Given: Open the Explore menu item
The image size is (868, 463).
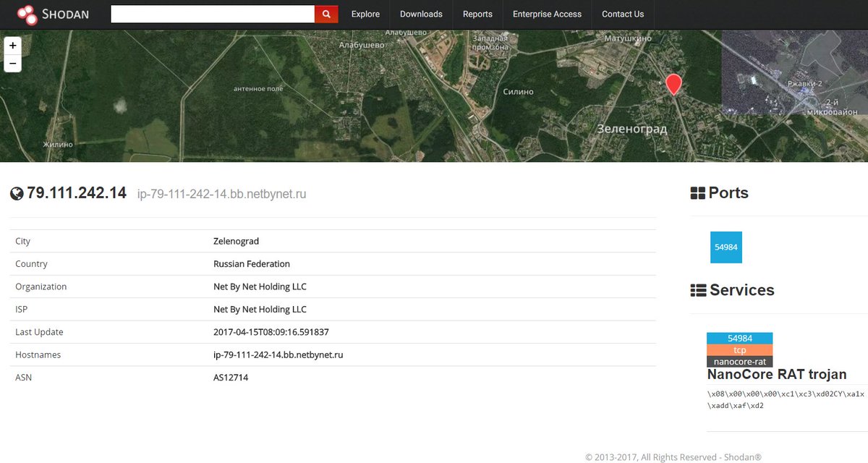Looking at the screenshot, I should (365, 14).
